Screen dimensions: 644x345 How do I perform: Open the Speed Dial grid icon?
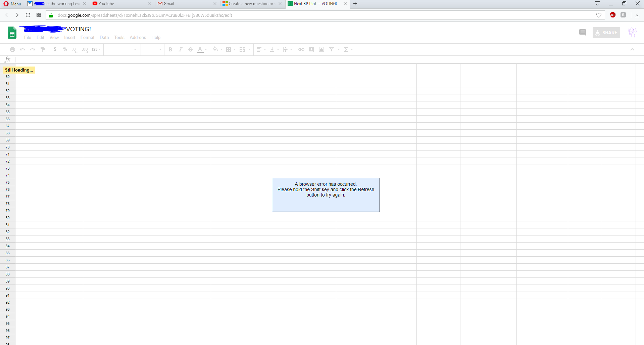click(x=39, y=15)
